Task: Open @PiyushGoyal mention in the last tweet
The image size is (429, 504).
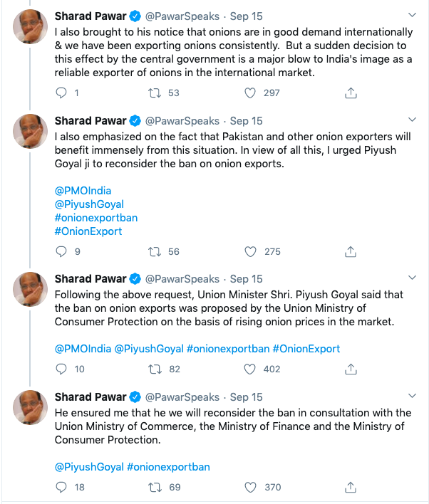Action: (x=88, y=467)
